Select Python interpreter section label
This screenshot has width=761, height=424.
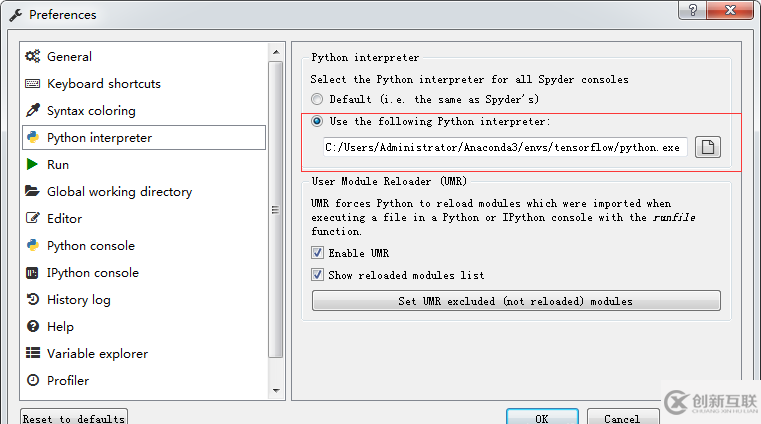tap(99, 138)
